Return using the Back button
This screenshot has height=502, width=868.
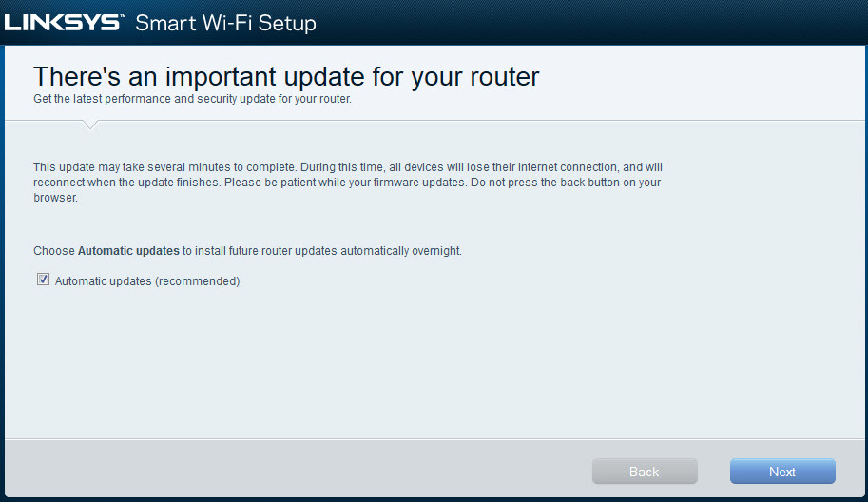coord(645,472)
